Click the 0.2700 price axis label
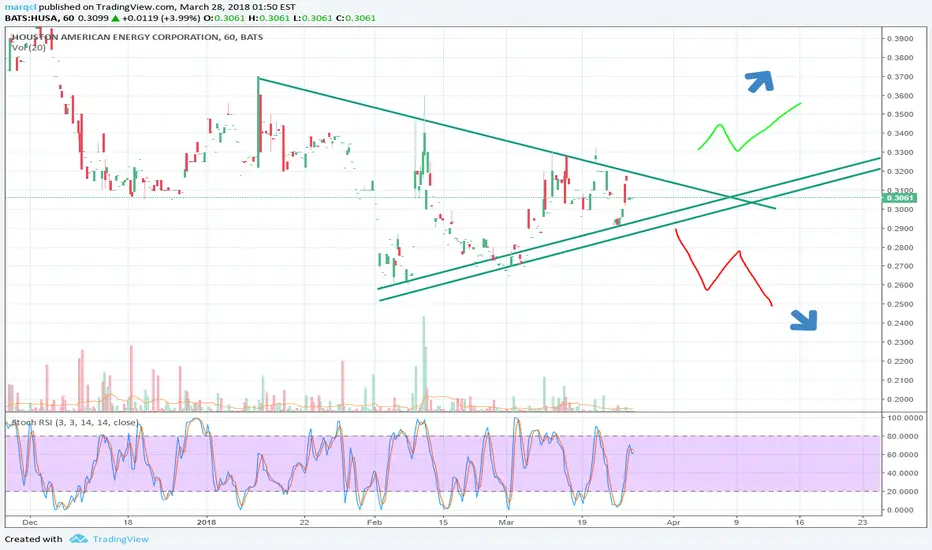Screen dimensions: 932x550 pyautogui.click(x=900, y=266)
